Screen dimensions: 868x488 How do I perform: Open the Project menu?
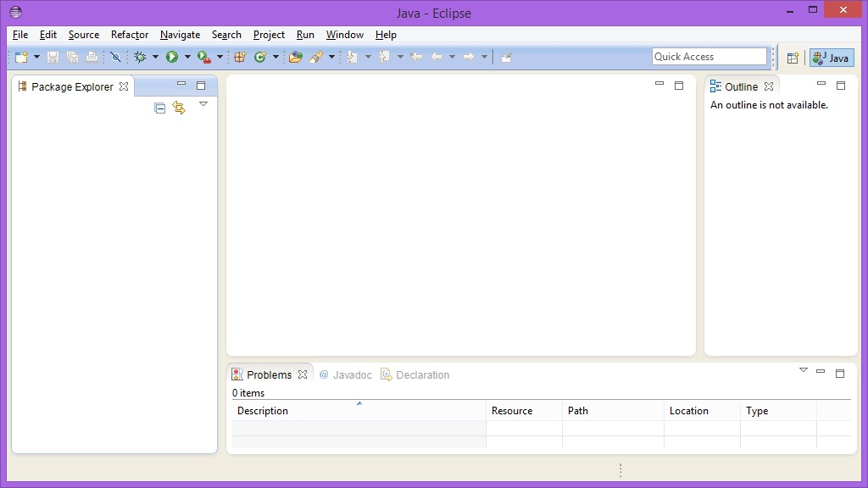(269, 35)
